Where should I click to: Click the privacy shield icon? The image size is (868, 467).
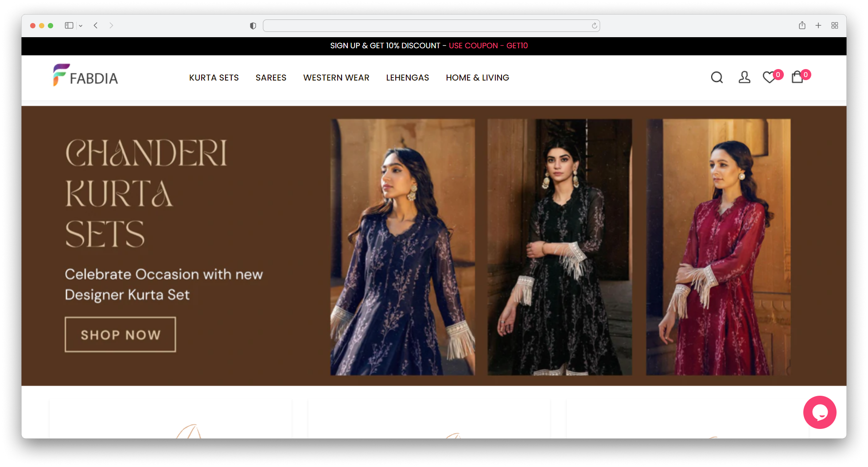253,26
